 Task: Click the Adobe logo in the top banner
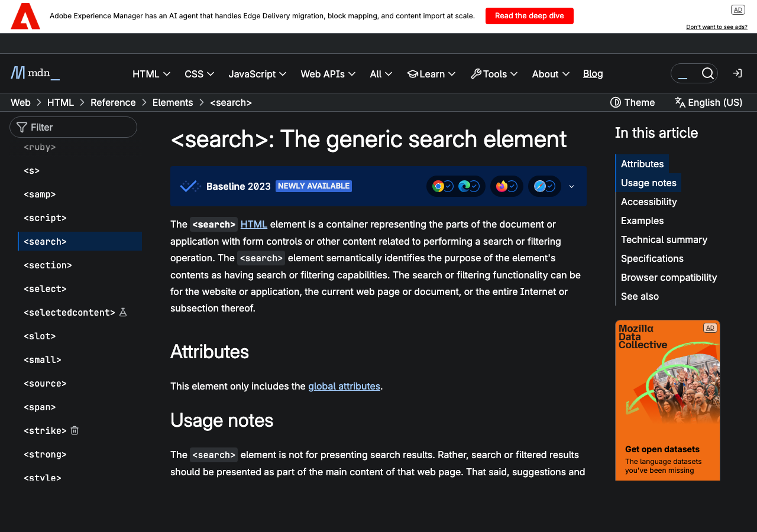pyautogui.click(x=24, y=16)
